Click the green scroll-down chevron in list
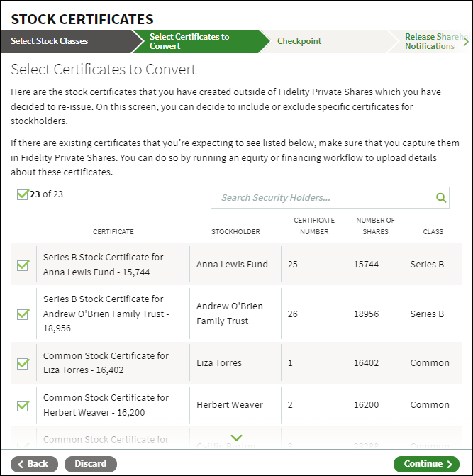 click(x=236, y=438)
